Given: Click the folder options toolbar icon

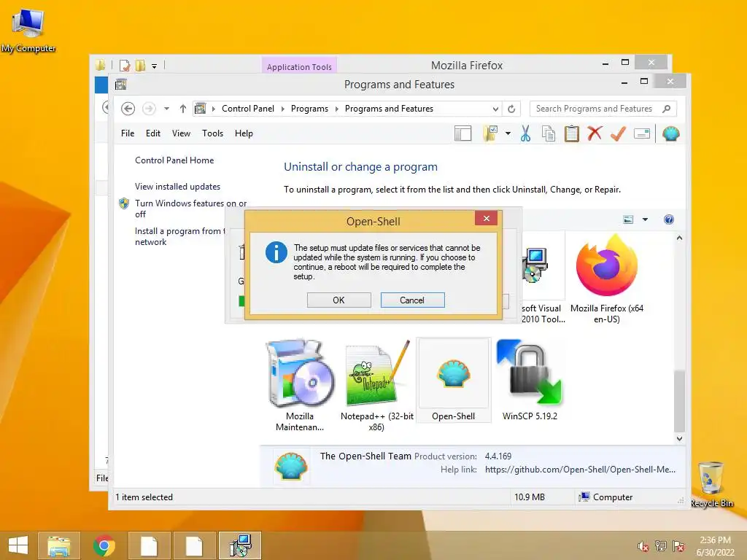Looking at the screenshot, I should 490,134.
